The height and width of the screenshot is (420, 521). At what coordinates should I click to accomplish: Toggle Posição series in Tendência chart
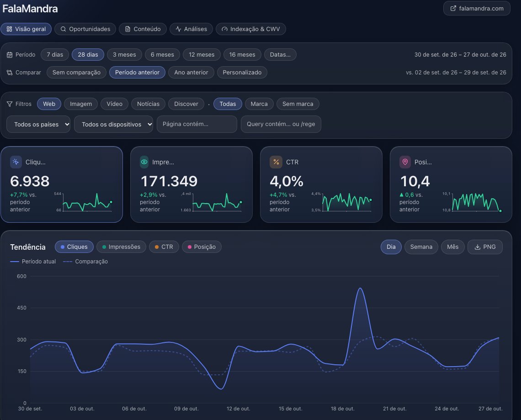pos(202,247)
